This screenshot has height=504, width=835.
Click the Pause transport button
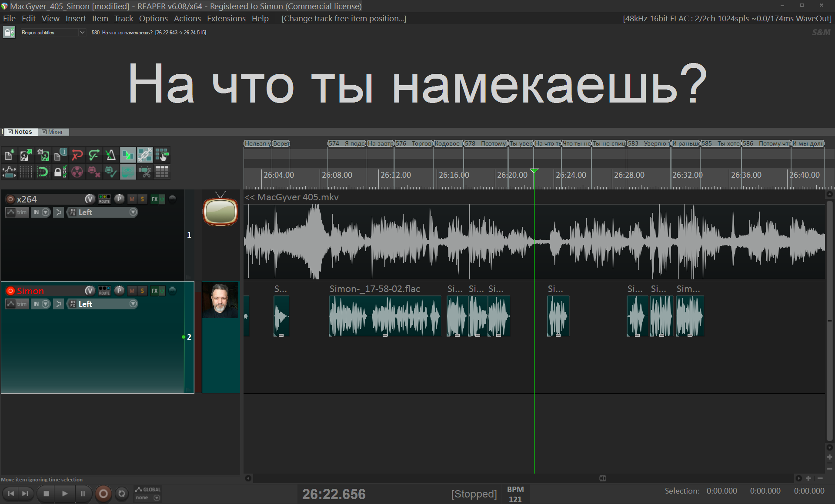pos(83,494)
